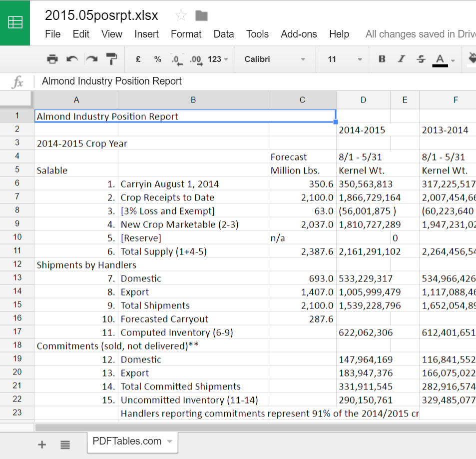Add a new sheet with the plus button
This screenshot has height=459, width=476.
[41, 444]
